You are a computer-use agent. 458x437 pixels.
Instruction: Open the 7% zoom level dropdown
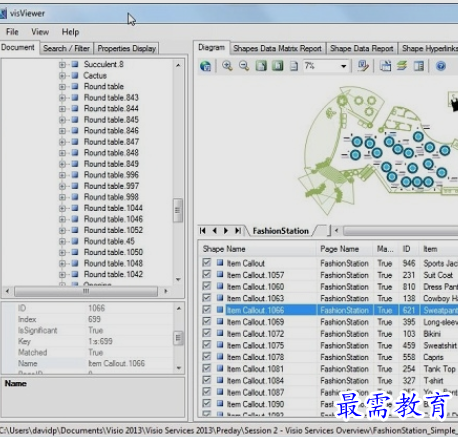coord(344,66)
